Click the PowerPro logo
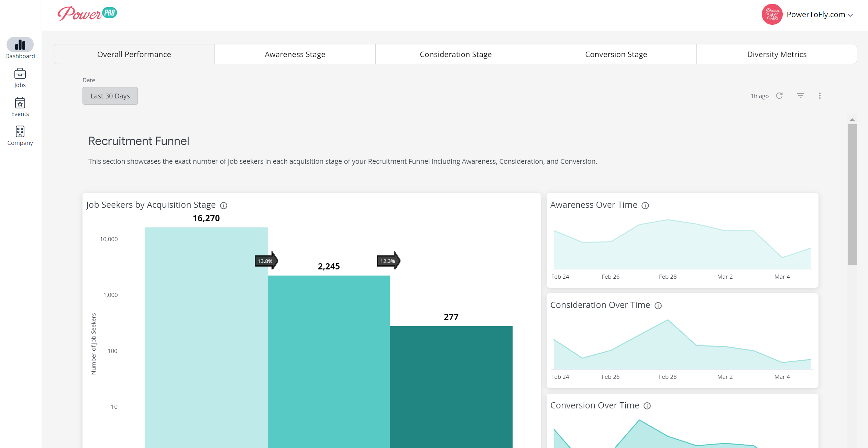The width and height of the screenshot is (868, 448). pyautogui.click(x=87, y=13)
